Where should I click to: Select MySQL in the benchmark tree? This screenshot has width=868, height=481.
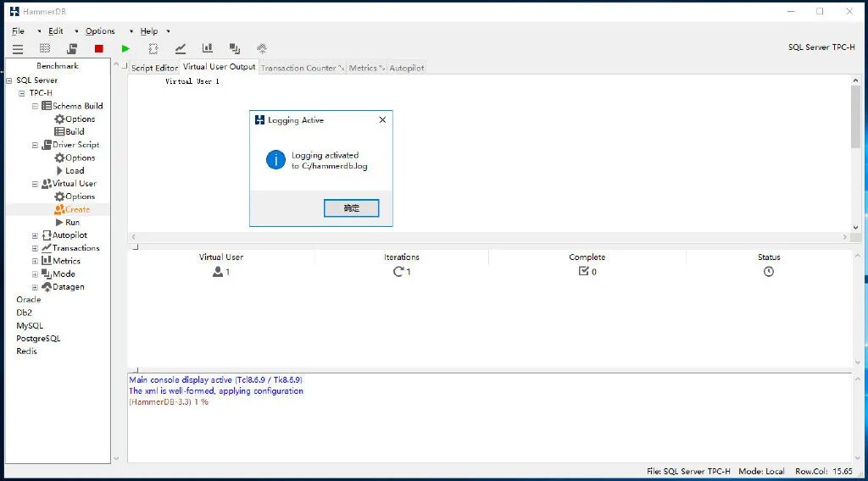click(30, 326)
